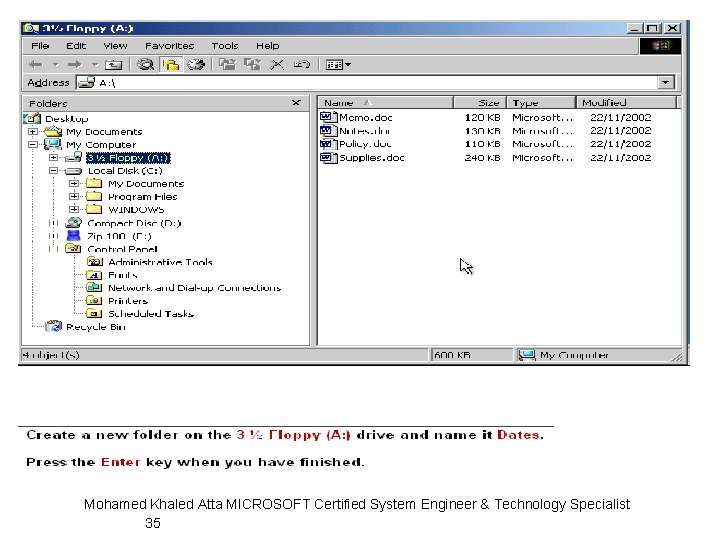
Task: Open Administrative Tools icon in tree
Action: (x=94, y=262)
